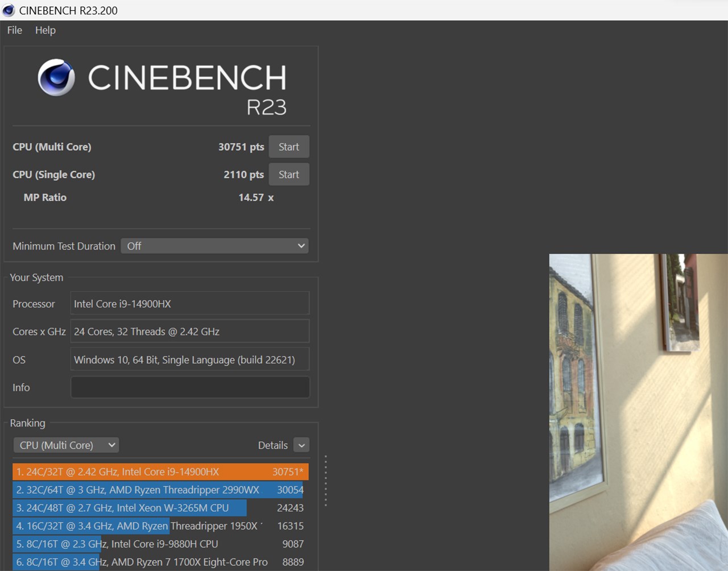Image resolution: width=728 pixels, height=571 pixels.
Task: Open the Help menu
Action: [45, 30]
